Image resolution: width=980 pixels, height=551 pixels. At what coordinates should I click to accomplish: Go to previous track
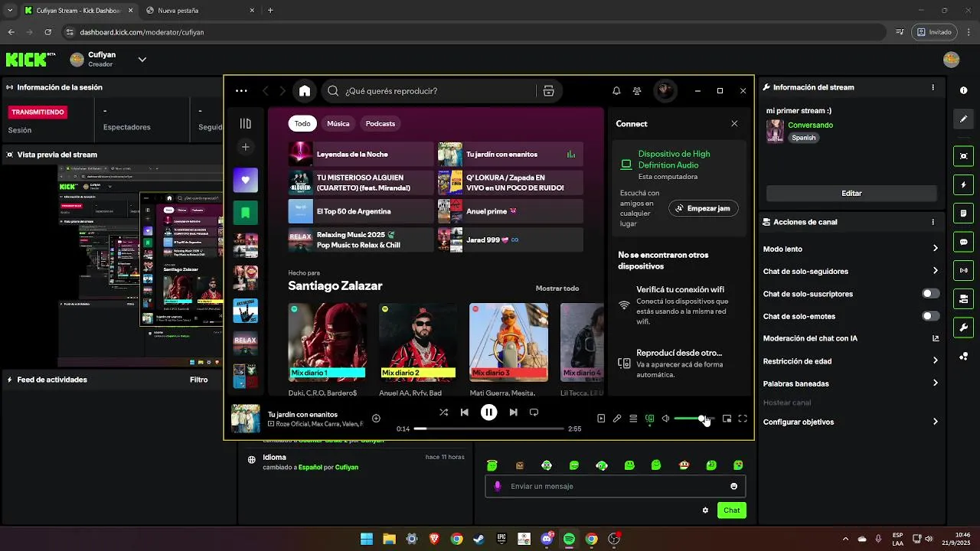tap(464, 412)
